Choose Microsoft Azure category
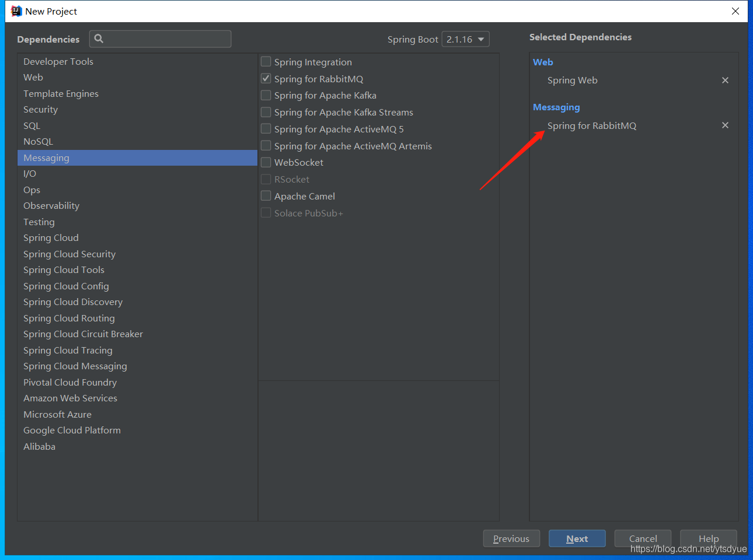Image resolution: width=753 pixels, height=560 pixels. coord(137,414)
